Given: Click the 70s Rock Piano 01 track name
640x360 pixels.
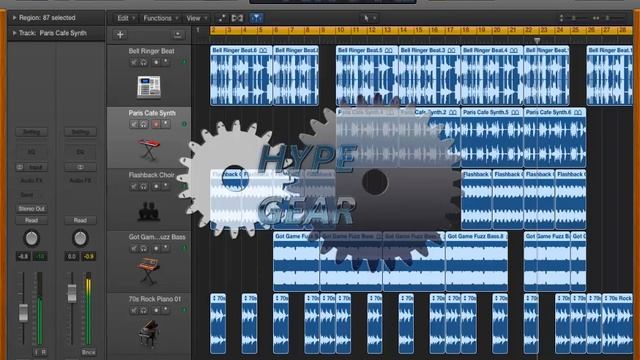Looking at the screenshot, I should click(x=155, y=299).
